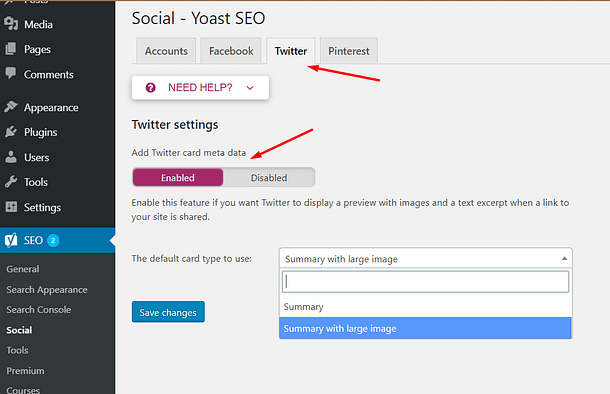The image size is (610, 394).
Task: Open the Tools menu above Settings
Action: [x=58, y=182]
